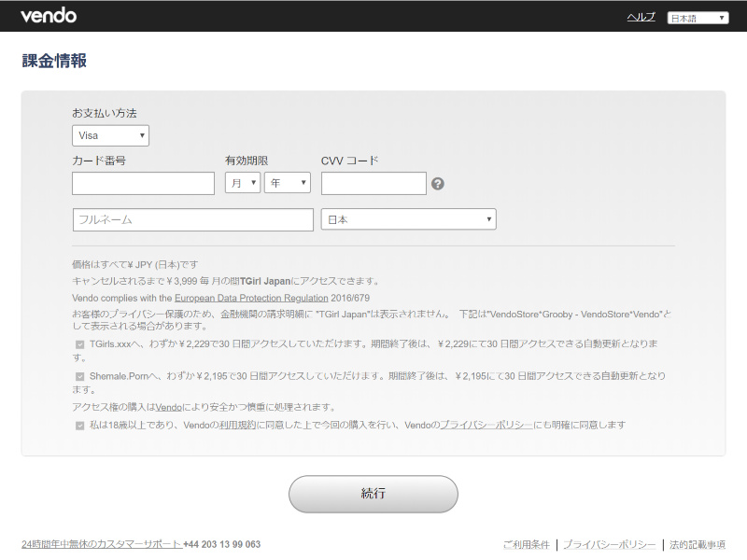Open the 法的記載事項 footer link
The width and height of the screenshot is (747, 560).
[697, 544]
